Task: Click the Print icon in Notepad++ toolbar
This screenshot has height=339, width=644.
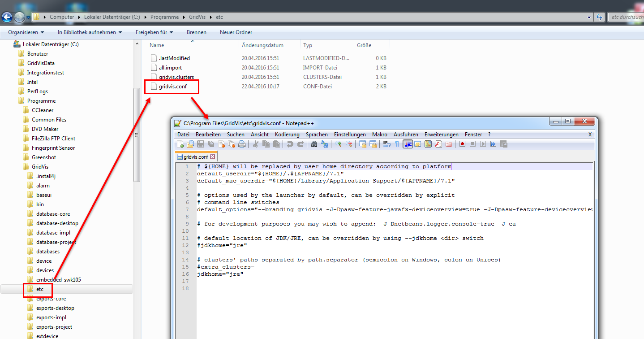Action: point(242,144)
